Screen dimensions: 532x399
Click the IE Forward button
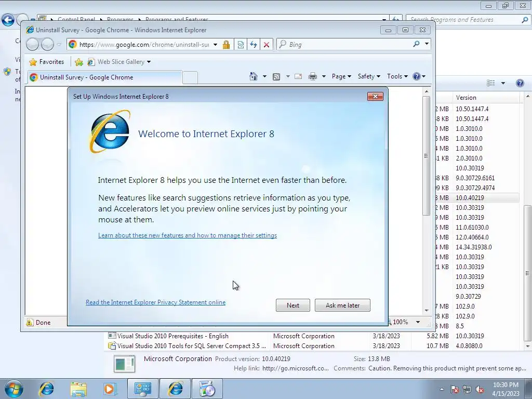(47, 44)
